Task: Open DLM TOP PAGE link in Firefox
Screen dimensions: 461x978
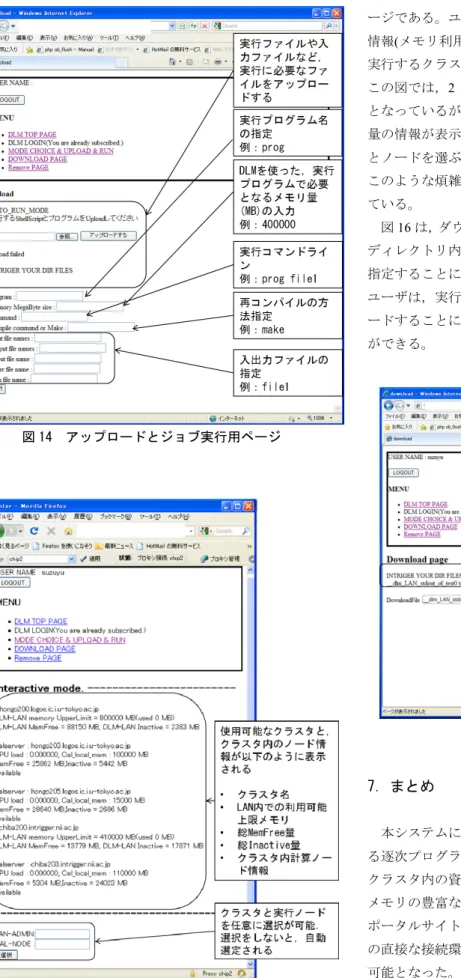Action: pyautogui.click(x=39, y=622)
